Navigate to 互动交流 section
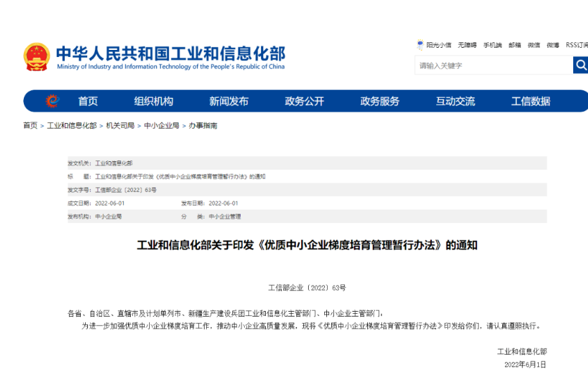The image size is (588, 382). point(455,101)
